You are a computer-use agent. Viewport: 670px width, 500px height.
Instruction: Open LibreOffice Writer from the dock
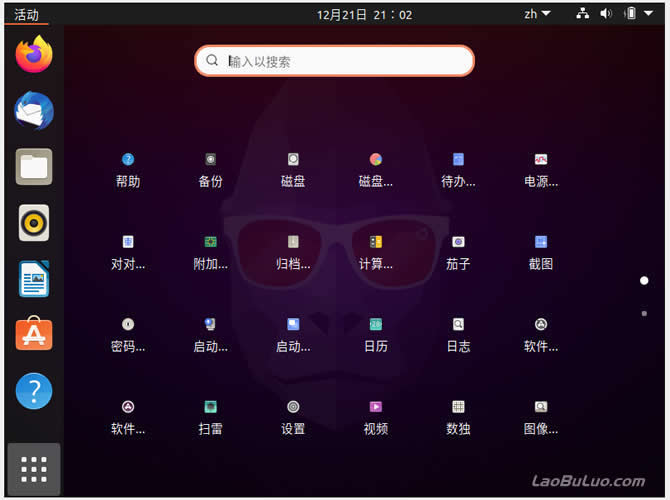coord(34,279)
